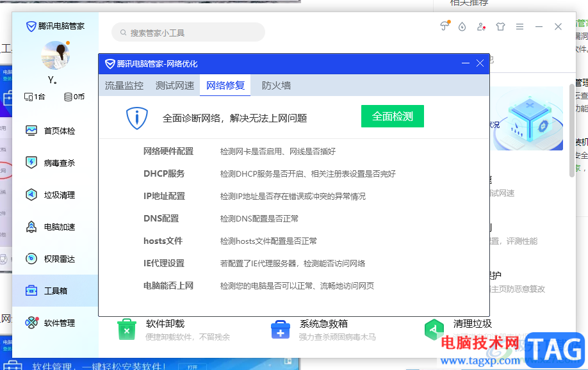Open 电脑加速 rocket icon
Viewport: 588px width, 370px height.
[31, 227]
